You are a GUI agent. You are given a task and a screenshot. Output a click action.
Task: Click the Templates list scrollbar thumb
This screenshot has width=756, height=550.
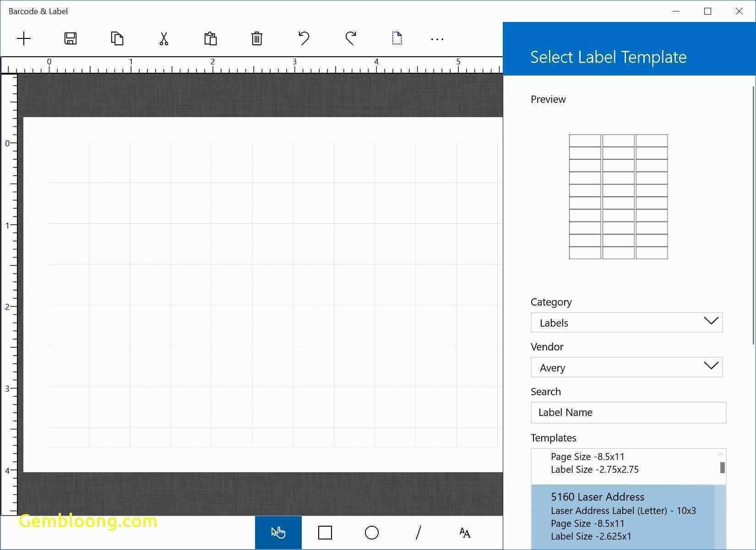pos(722,468)
